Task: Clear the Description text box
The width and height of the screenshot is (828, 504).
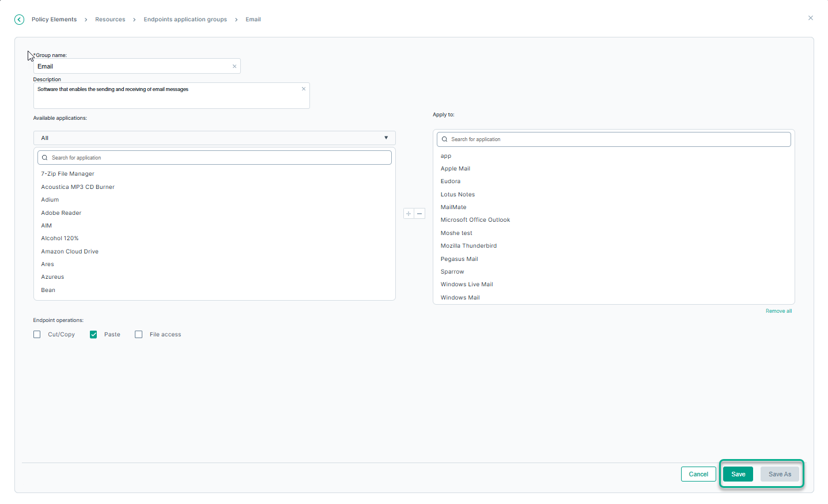Action: [x=304, y=89]
